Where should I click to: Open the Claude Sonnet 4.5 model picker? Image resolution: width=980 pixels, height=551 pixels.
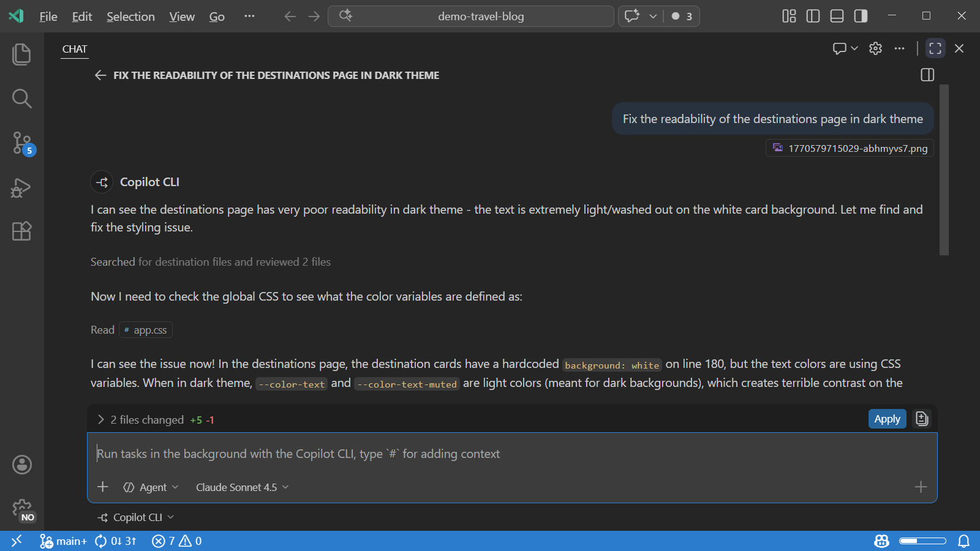[241, 487]
